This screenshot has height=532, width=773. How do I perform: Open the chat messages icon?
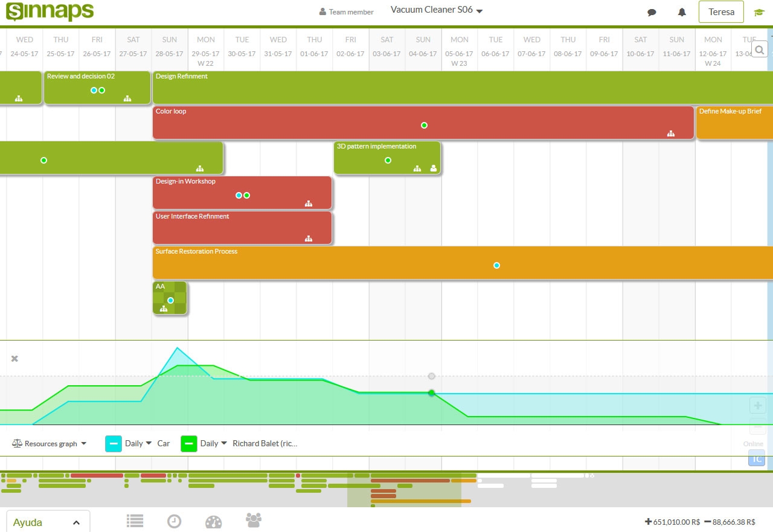point(652,12)
